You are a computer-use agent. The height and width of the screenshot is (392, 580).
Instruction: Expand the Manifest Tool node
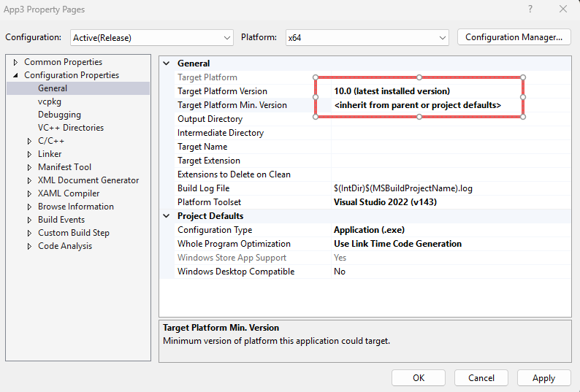[29, 167]
